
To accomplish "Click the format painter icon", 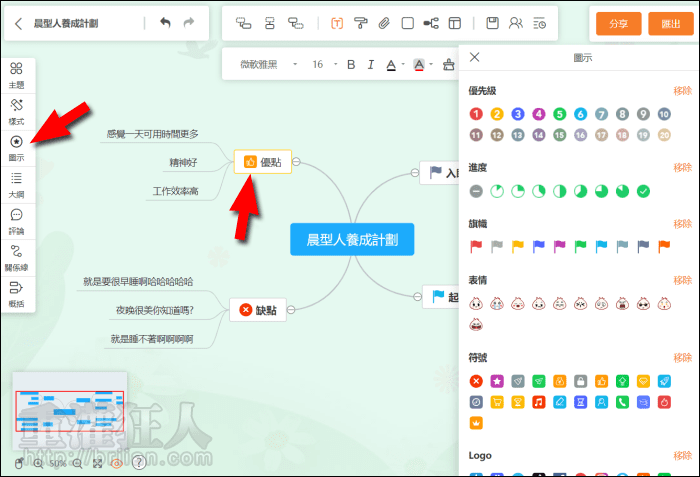I will click(x=360, y=23).
